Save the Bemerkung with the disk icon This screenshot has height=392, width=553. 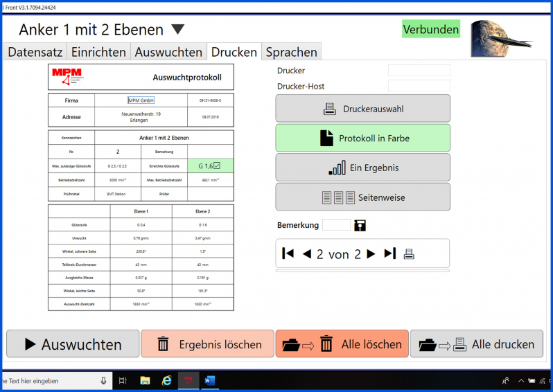[x=360, y=226]
